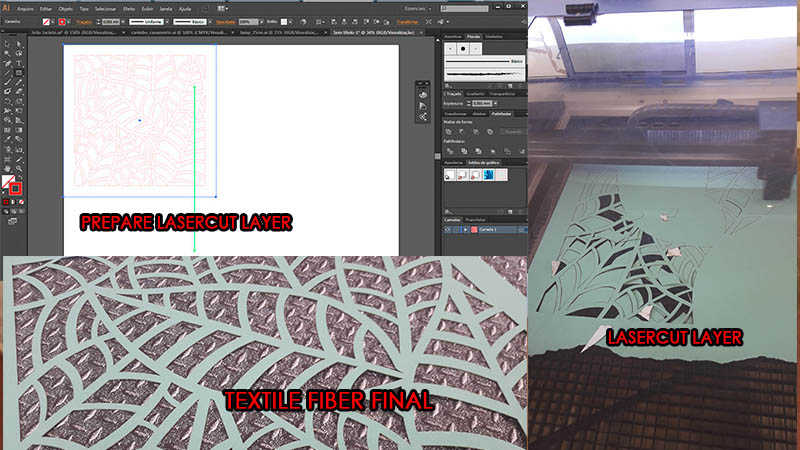Switch to the Camadas panel tab
Viewport: 800px width, 450px height.
tap(452, 220)
